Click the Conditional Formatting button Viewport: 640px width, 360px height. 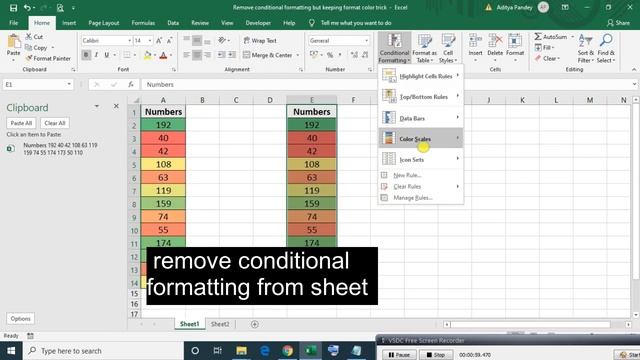point(394,49)
